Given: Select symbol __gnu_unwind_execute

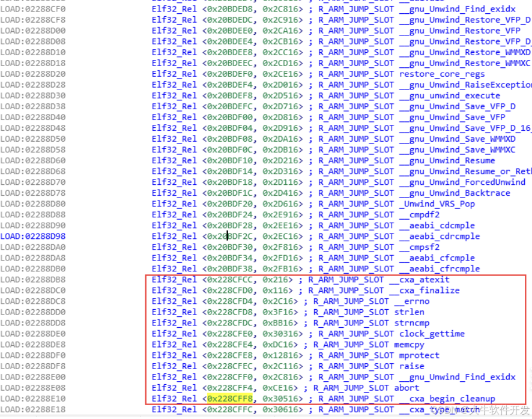Looking at the screenshot, I should tap(450, 95).
